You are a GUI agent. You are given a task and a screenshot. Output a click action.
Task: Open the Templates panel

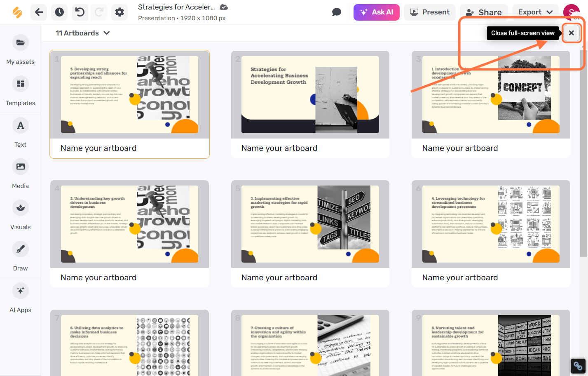click(20, 92)
